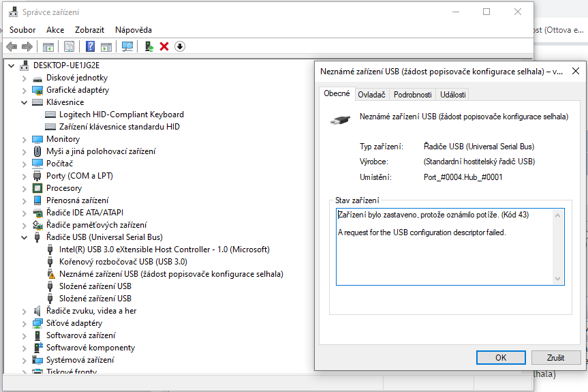Screen dimensions: 588x392
Task: Click the Properties toolbar icon
Action: 69,46
